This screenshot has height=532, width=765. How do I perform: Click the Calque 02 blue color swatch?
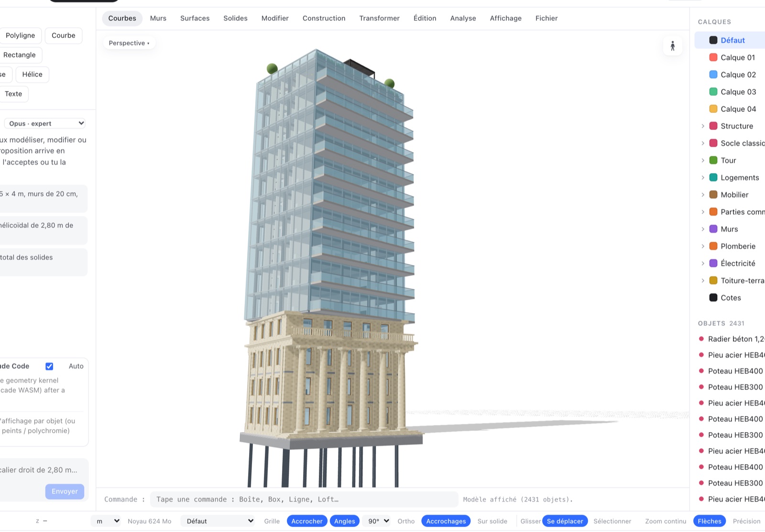(713, 75)
